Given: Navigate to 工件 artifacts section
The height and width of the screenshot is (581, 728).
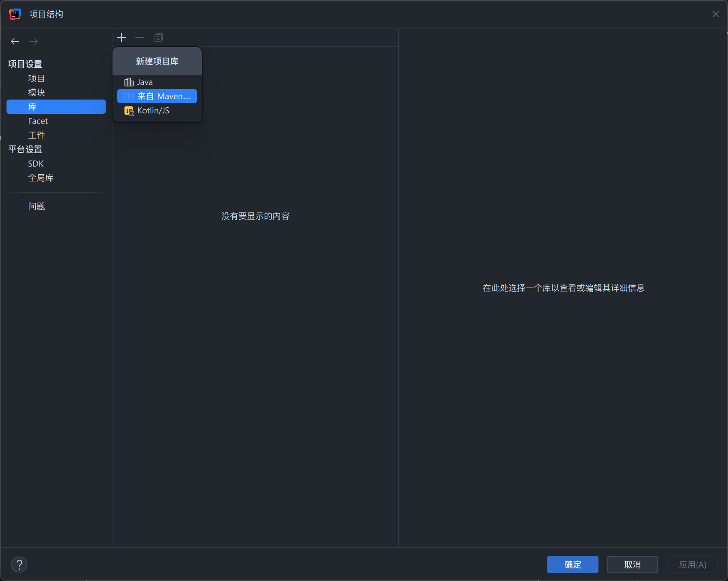Looking at the screenshot, I should point(37,135).
